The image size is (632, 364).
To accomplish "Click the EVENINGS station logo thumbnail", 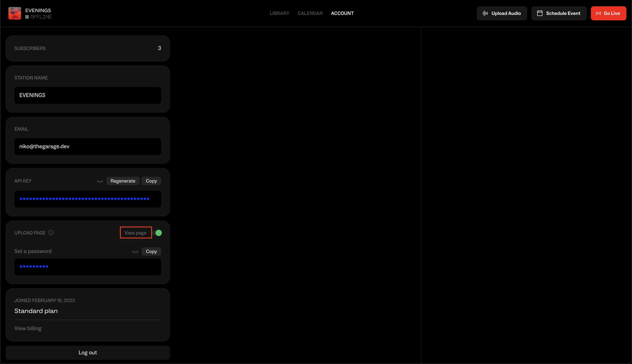I will (15, 13).
